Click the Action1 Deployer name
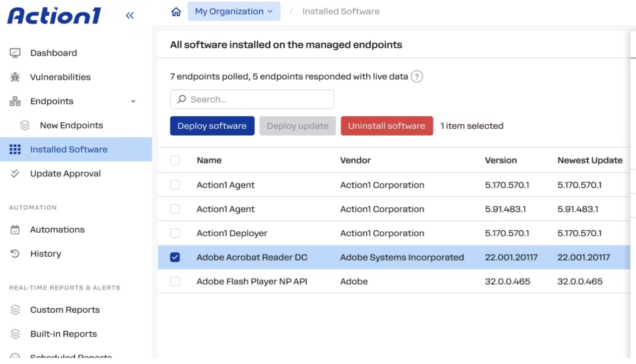636x364 pixels. click(232, 233)
